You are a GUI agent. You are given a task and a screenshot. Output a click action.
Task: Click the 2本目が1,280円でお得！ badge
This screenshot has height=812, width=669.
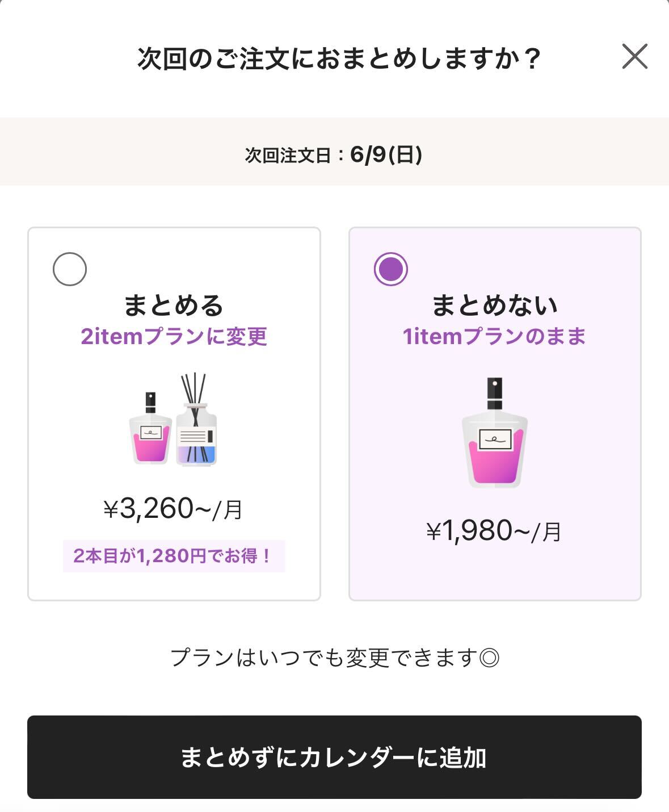pos(174,556)
